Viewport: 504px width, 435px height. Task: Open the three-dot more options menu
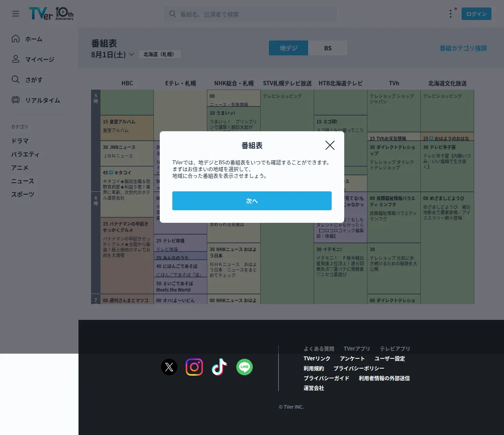[x=450, y=14]
